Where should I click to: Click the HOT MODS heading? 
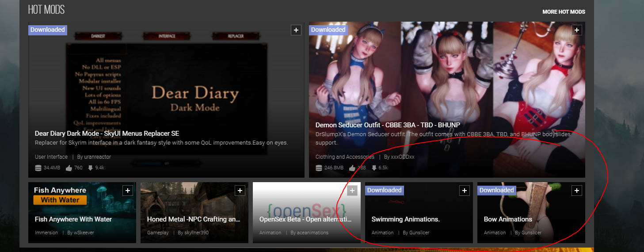[x=46, y=9]
